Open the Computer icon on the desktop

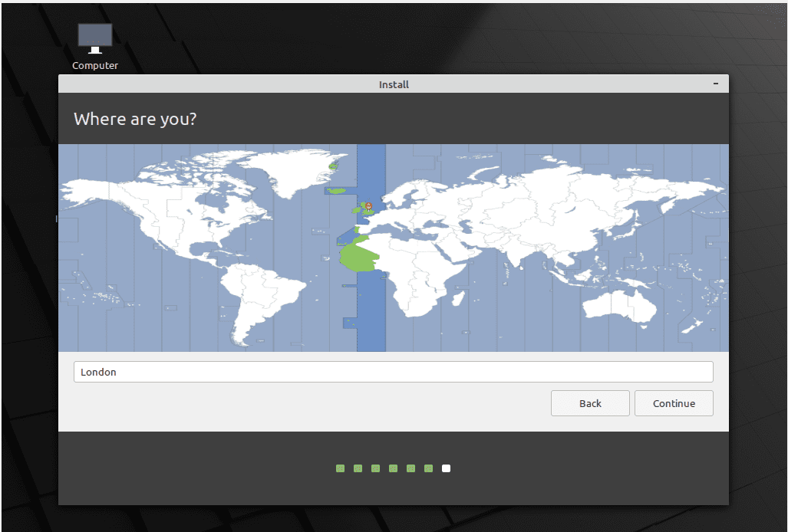coord(94,36)
